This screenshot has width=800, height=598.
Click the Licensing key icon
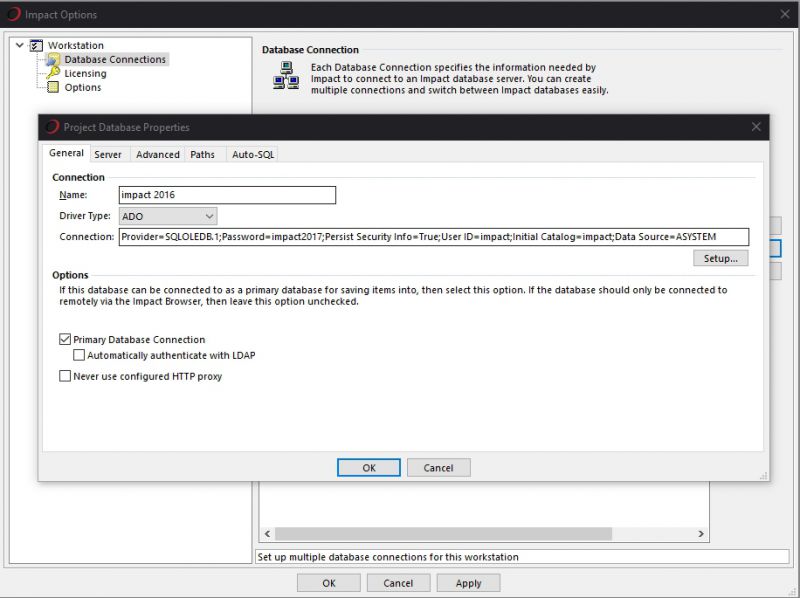(54, 74)
